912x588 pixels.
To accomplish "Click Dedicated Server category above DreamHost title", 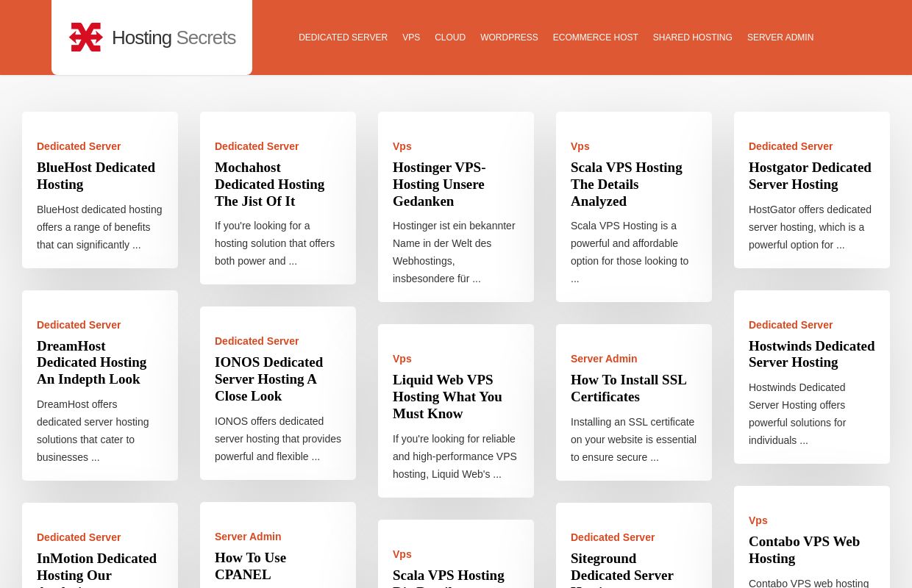I will (x=79, y=325).
